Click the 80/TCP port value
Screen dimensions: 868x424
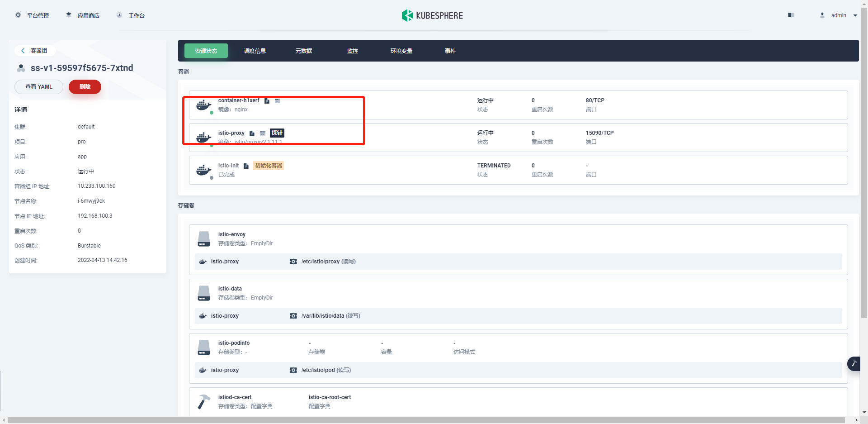pos(595,100)
